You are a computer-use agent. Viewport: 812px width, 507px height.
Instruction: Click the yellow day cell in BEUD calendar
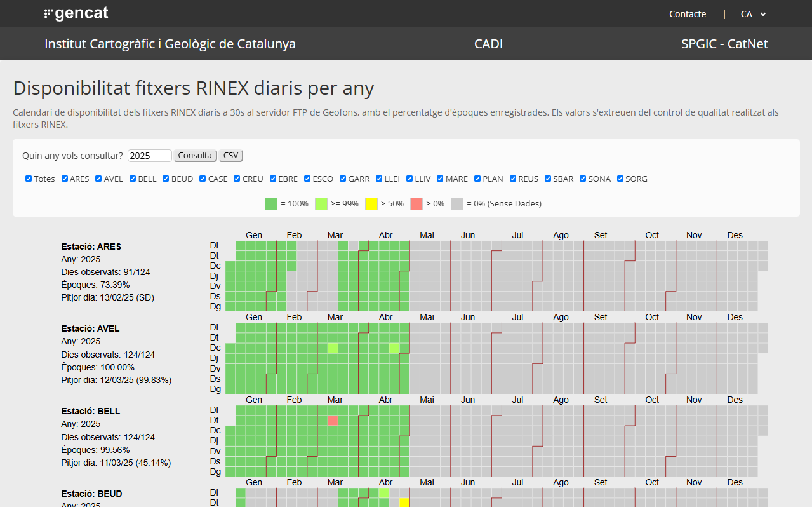(404, 503)
